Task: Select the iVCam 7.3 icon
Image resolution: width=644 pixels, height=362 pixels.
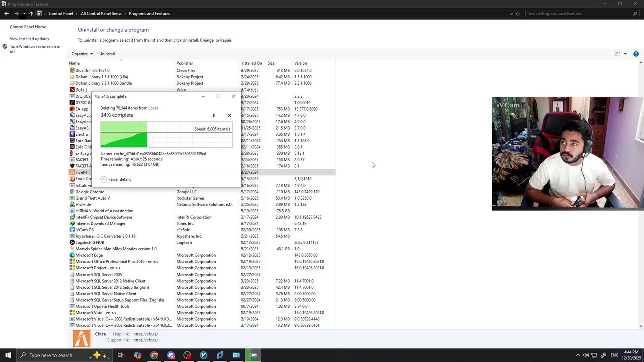Action: (x=72, y=230)
